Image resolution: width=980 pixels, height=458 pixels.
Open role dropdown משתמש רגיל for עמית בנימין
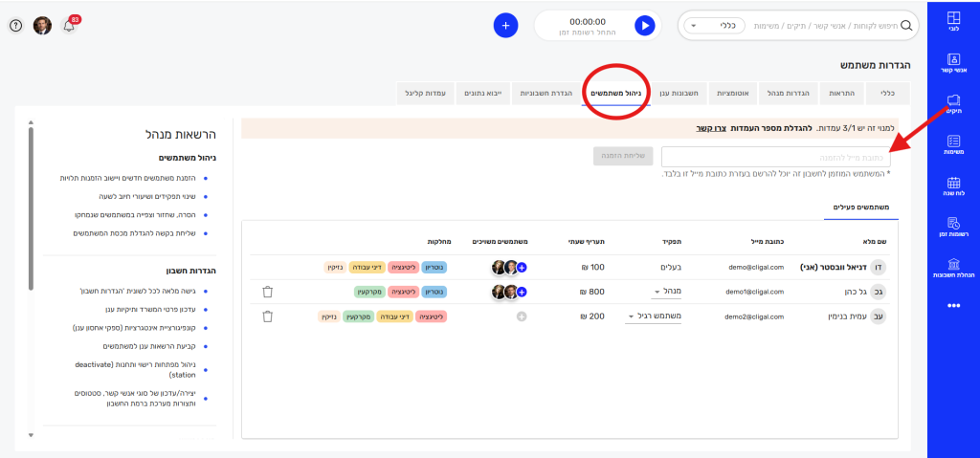tap(656, 316)
